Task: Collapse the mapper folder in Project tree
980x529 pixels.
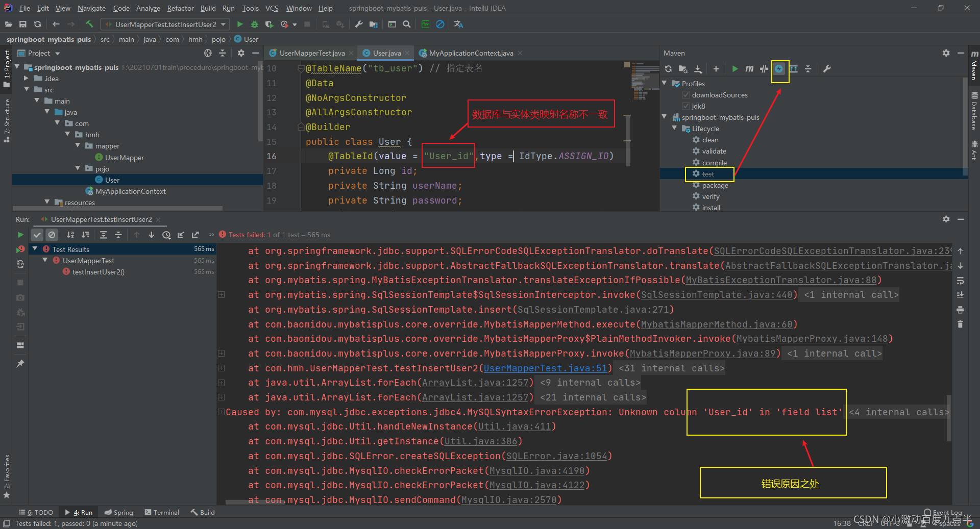Action: click(x=78, y=145)
